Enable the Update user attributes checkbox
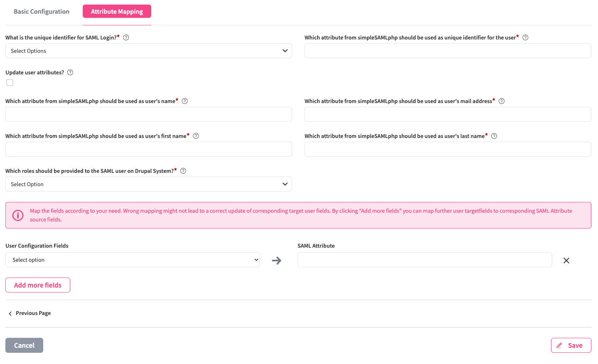This screenshot has height=364, width=598. coord(10,83)
